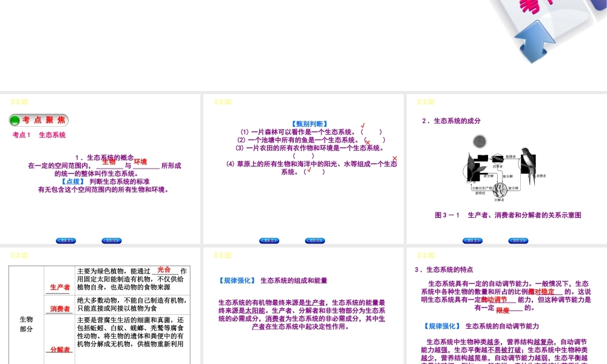
Task: Click statement (1) 一片森林可以看作是一个生态系统
Action: click(297, 132)
